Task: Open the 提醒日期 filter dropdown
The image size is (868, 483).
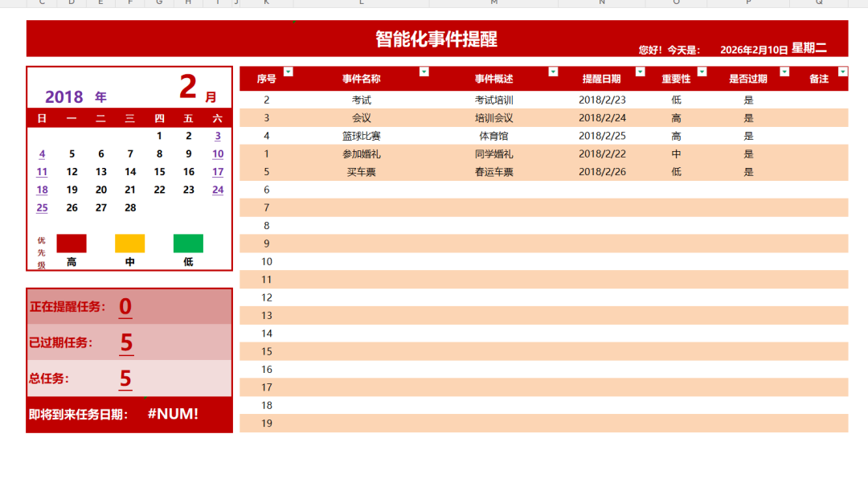Action: [641, 72]
